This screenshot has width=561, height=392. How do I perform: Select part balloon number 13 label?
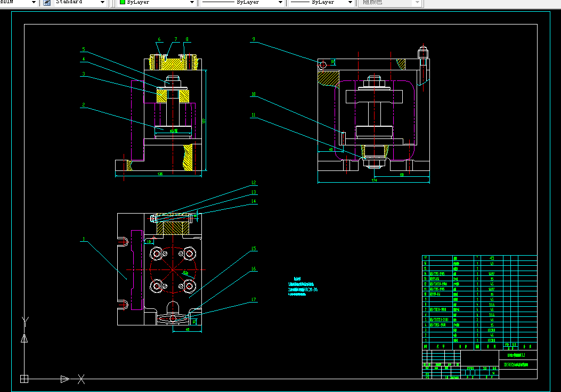pos(254,192)
